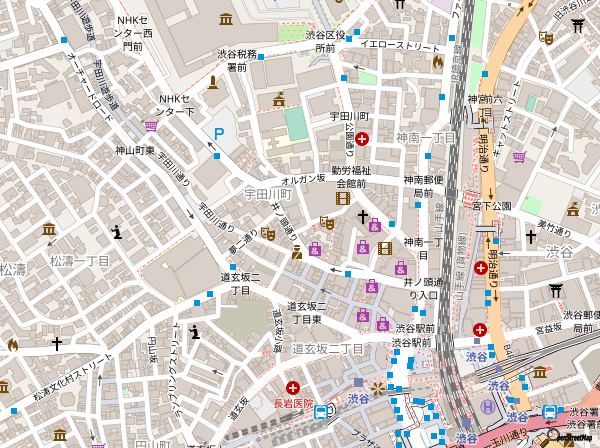Select the 宮下公園 park label
This screenshot has width=600, height=448.
(x=492, y=206)
